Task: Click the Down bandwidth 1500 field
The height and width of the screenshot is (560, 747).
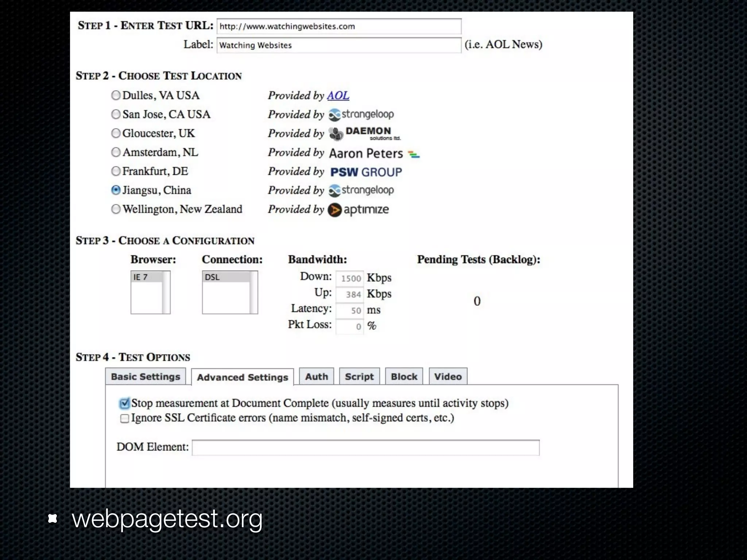Action: [x=349, y=278]
